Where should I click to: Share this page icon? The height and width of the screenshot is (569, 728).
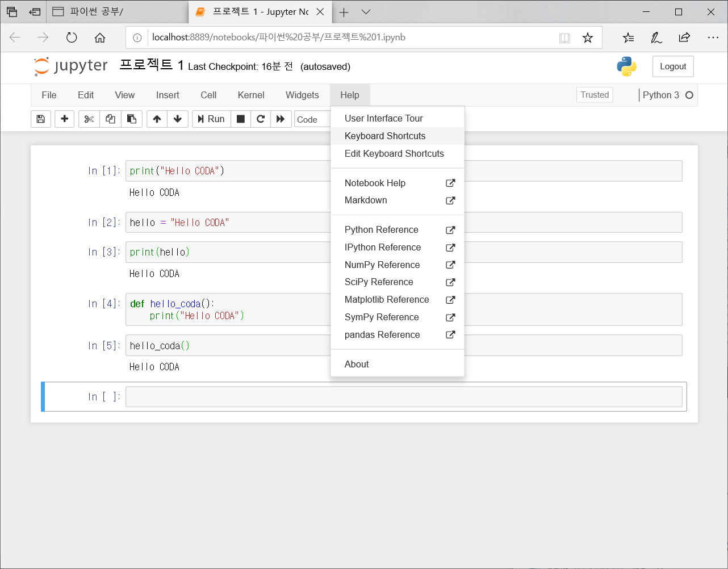point(684,38)
